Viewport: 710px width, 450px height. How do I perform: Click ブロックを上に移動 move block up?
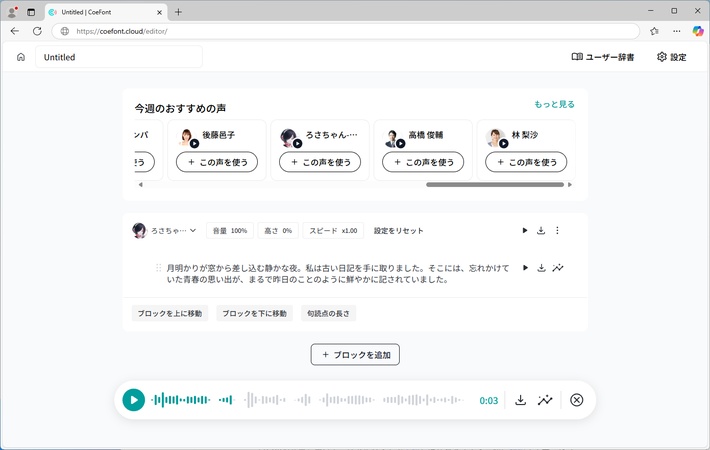click(170, 313)
